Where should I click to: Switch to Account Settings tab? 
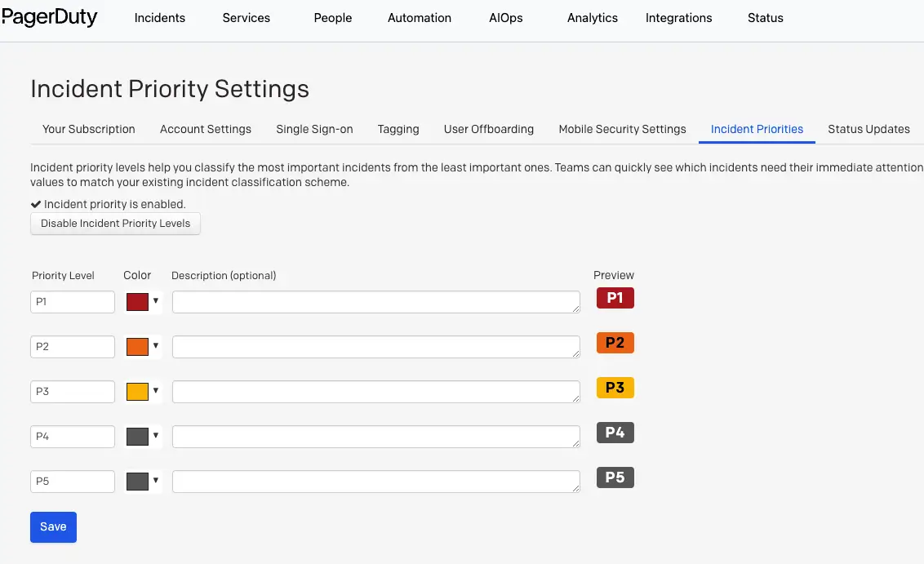[x=206, y=129]
